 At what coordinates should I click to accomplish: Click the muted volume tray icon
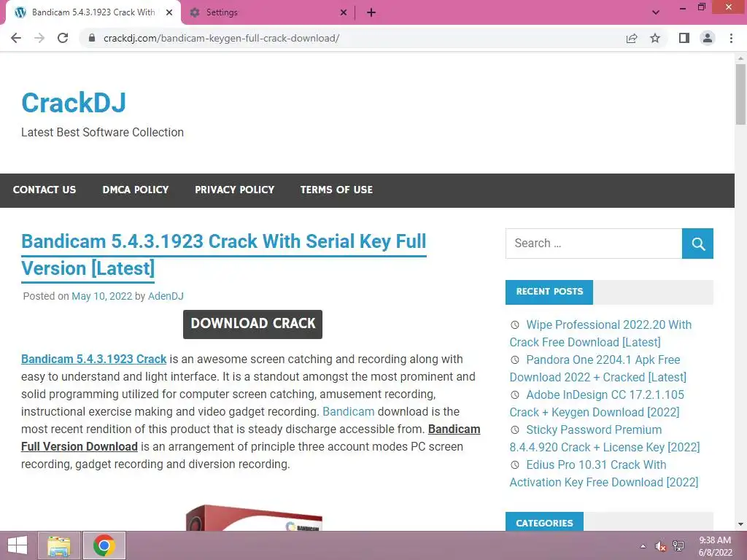pos(660,546)
